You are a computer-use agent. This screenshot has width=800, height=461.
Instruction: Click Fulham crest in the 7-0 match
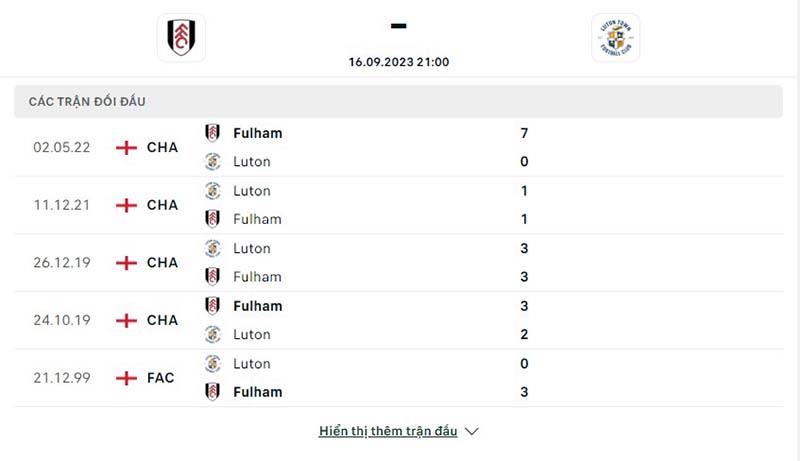213,133
